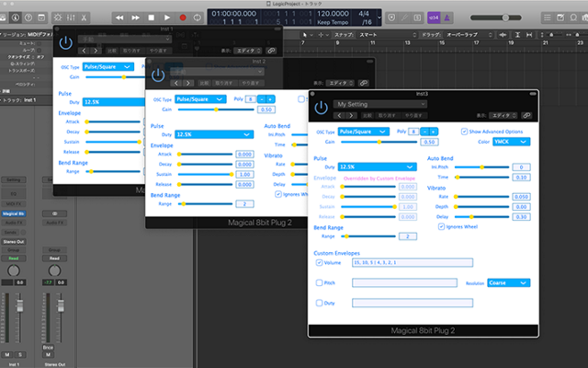Image resolution: width=588 pixels, height=368 pixels.
Task: Open Toolbar view icon
Action: tap(41, 17)
